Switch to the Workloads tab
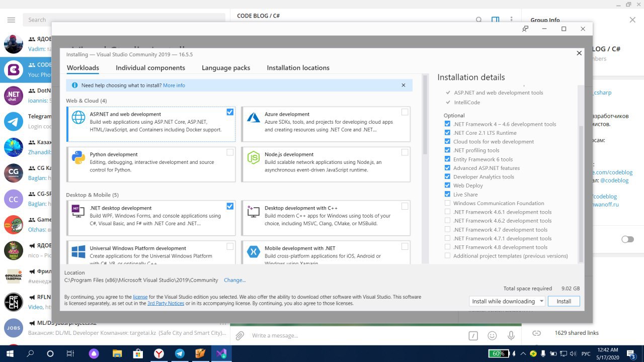The height and width of the screenshot is (362, 644). [x=83, y=68]
